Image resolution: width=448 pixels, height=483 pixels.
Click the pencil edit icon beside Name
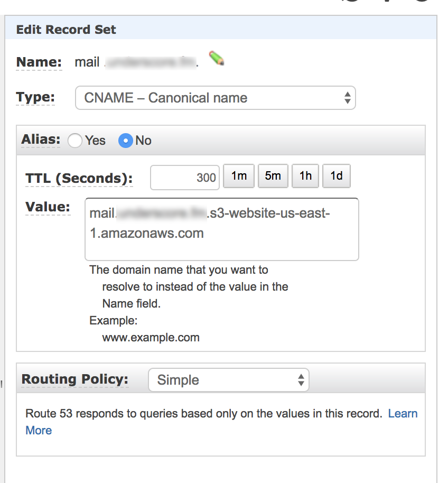(x=217, y=58)
